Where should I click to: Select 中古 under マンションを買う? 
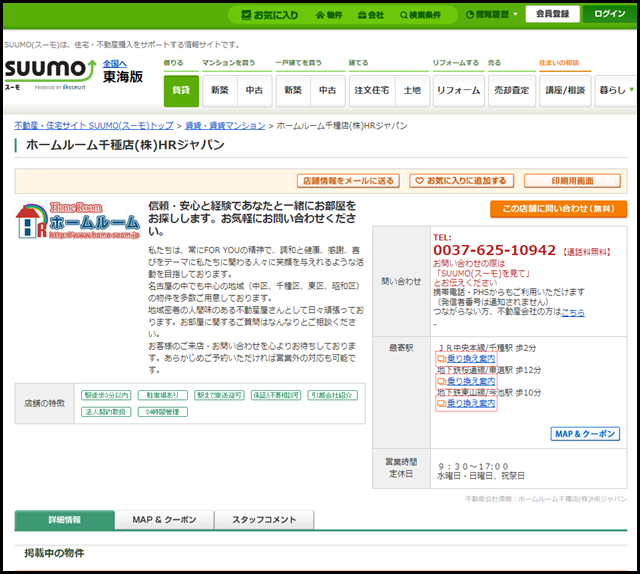[x=254, y=91]
